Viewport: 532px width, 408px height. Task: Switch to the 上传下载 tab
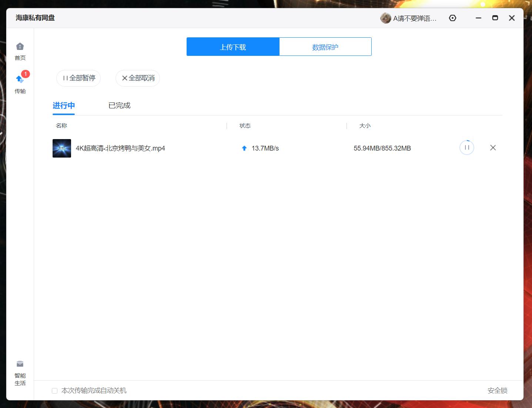(233, 47)
